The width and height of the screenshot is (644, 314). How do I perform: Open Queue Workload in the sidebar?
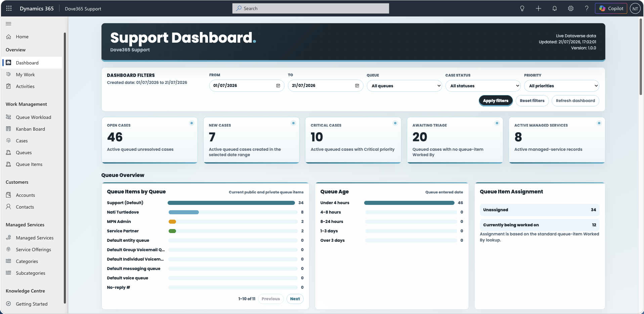pyautogui.click(x=32, y=117)
